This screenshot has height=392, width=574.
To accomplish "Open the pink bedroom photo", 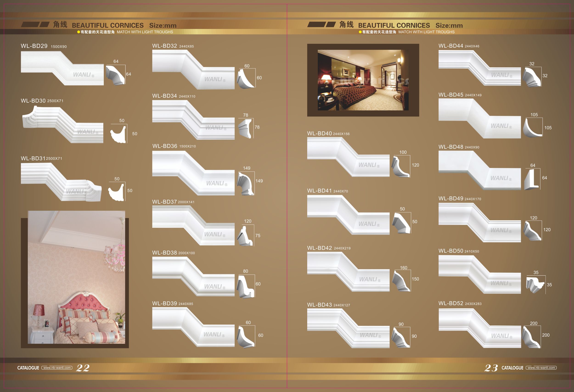I will pos(76,277).
